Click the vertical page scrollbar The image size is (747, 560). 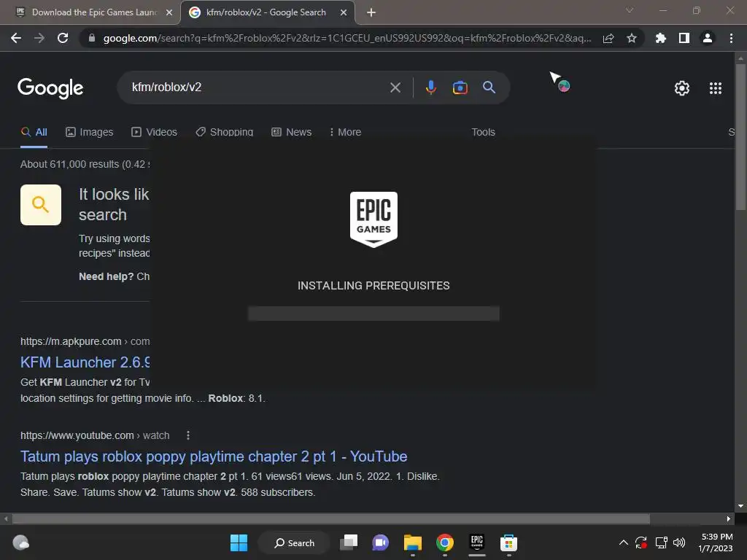coord(740,138)
